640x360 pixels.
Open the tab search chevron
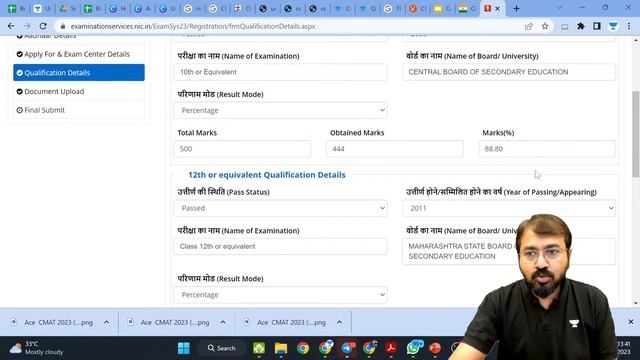[559, 8]
